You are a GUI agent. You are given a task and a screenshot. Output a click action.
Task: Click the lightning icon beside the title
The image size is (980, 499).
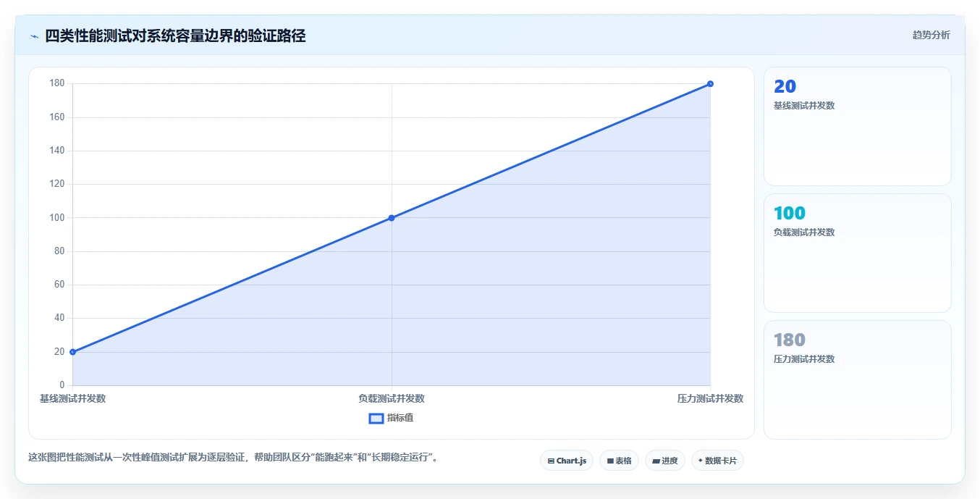click(x=34, y=36)
